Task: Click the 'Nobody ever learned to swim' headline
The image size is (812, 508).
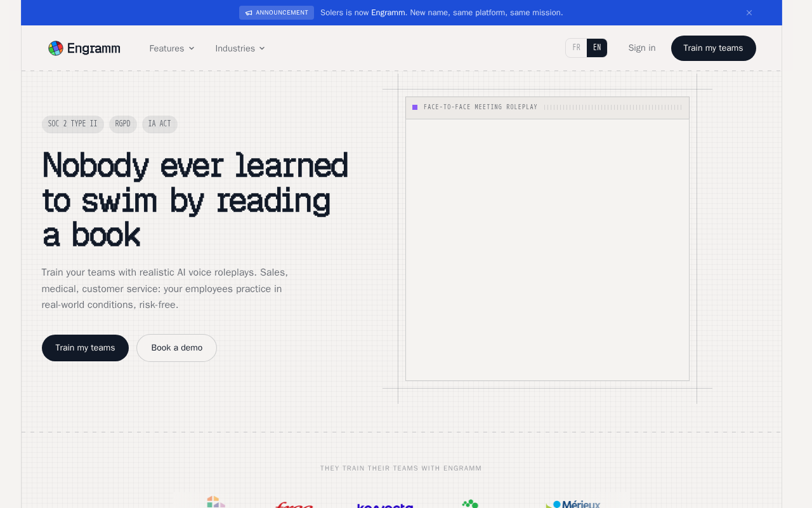Action: 195,200
